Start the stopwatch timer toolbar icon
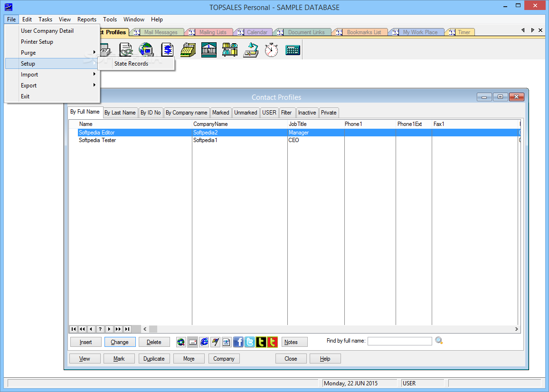 click(x=271, y=50)
